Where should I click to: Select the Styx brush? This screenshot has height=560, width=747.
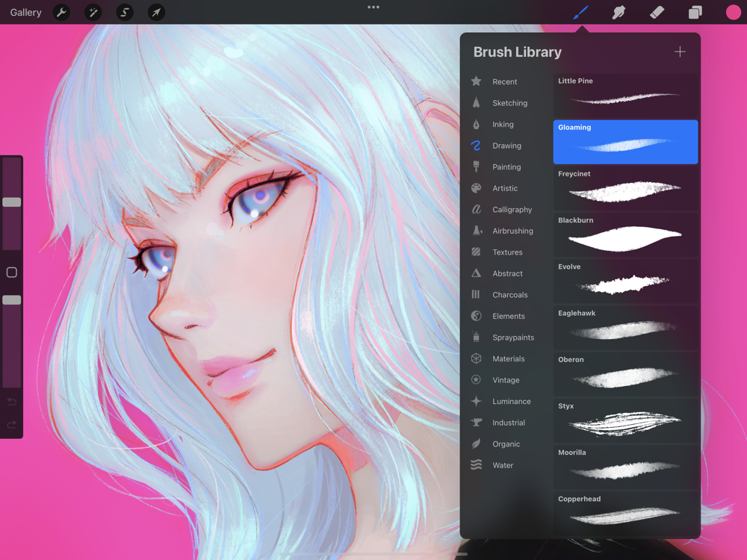pos(625,420)
